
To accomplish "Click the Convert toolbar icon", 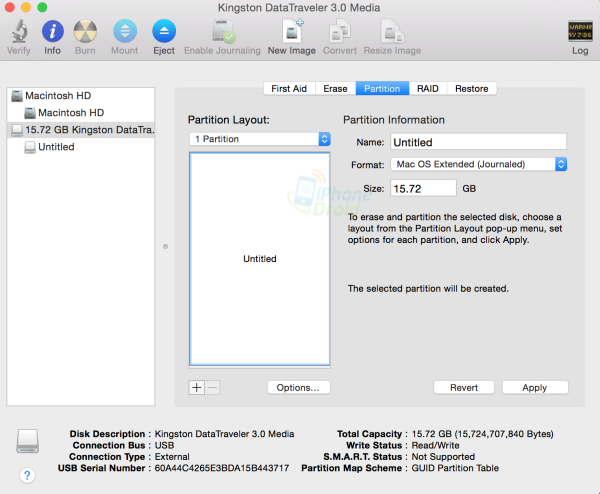I will (340, 31).
